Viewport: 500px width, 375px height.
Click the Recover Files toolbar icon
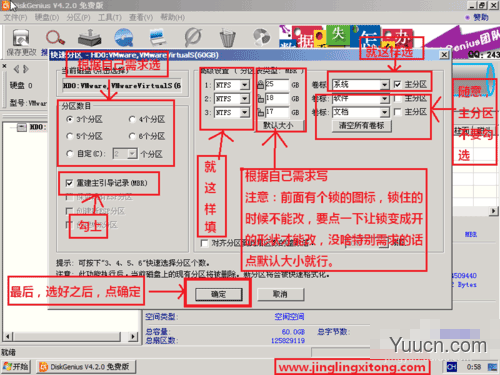tap(89, 37)
